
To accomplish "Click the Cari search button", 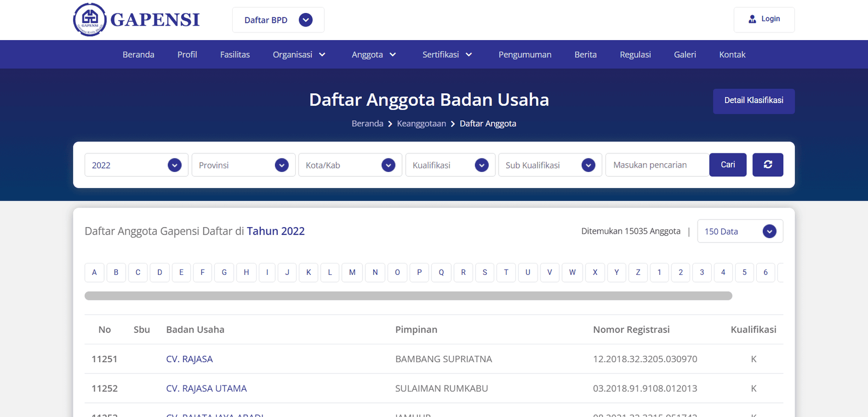I will pyautogui.click(x=728, y=165).
